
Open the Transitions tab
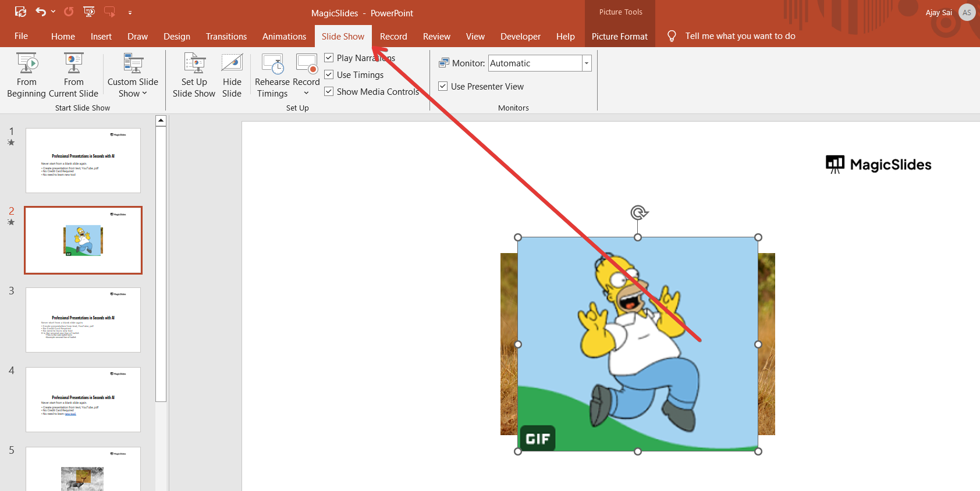click(226, 36)
